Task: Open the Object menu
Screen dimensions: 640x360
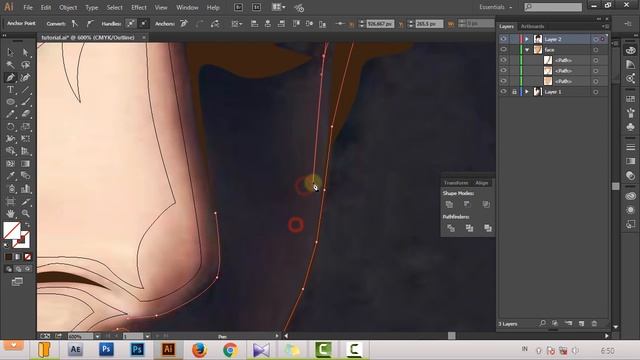Action: click(68, 7)
